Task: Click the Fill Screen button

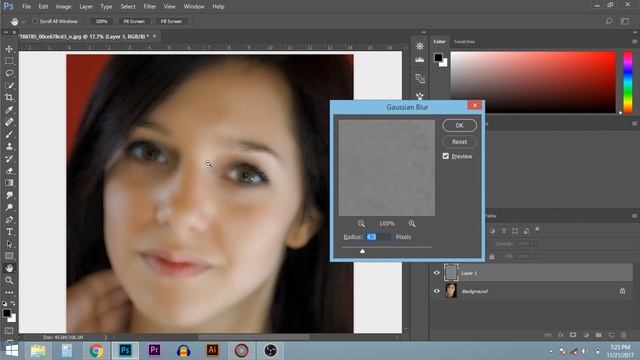Action: pos(171,21)
